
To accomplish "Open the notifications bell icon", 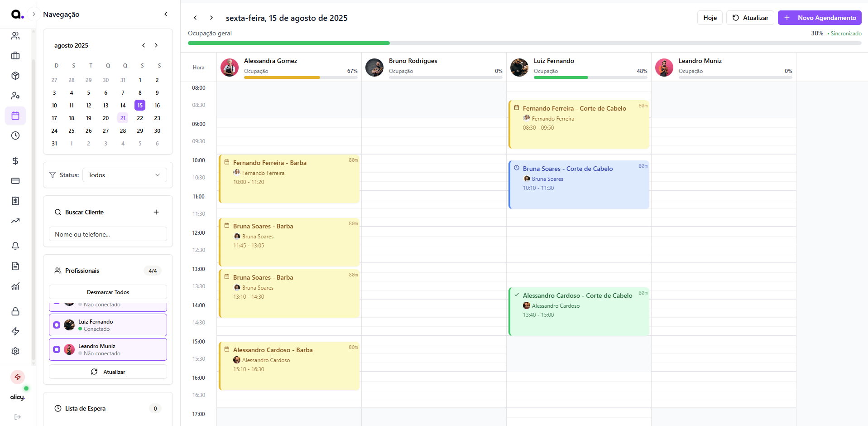I will point(15,246).
